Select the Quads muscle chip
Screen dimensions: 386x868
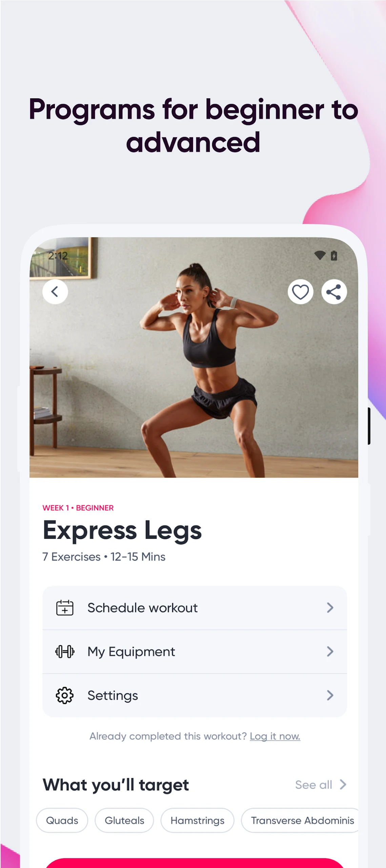pyautogui.click(x=62, y=820)
